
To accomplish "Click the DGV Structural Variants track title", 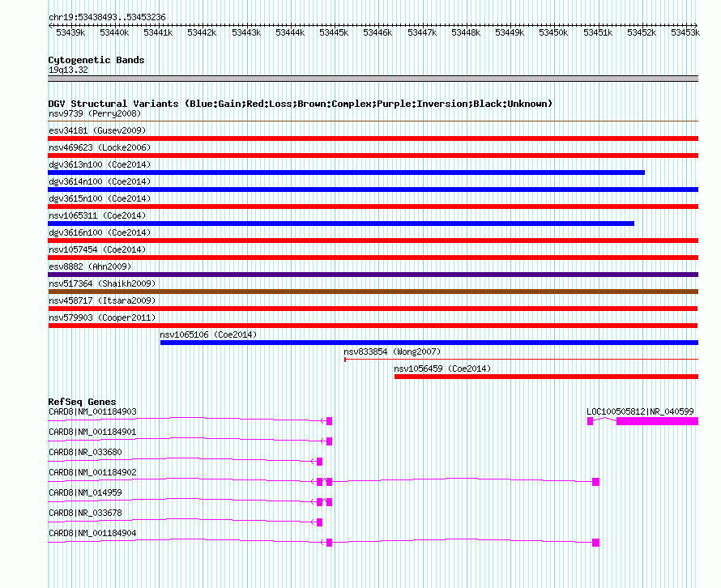I will 301,104.
